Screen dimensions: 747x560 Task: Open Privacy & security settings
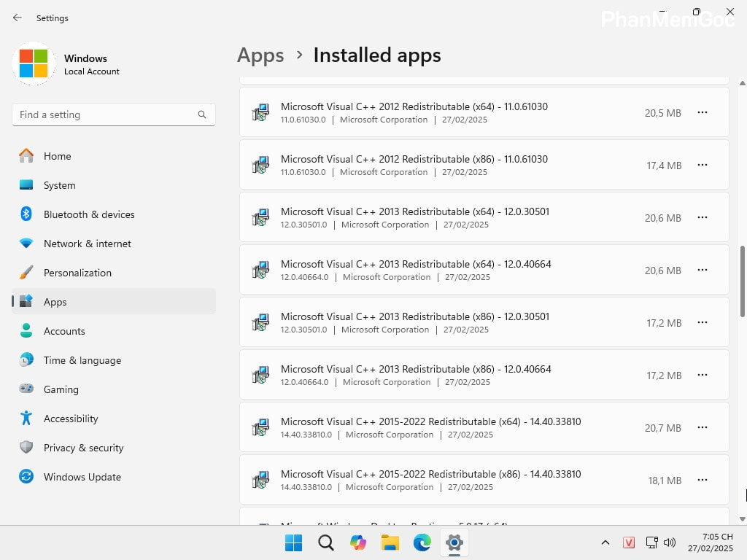point(82,448)
